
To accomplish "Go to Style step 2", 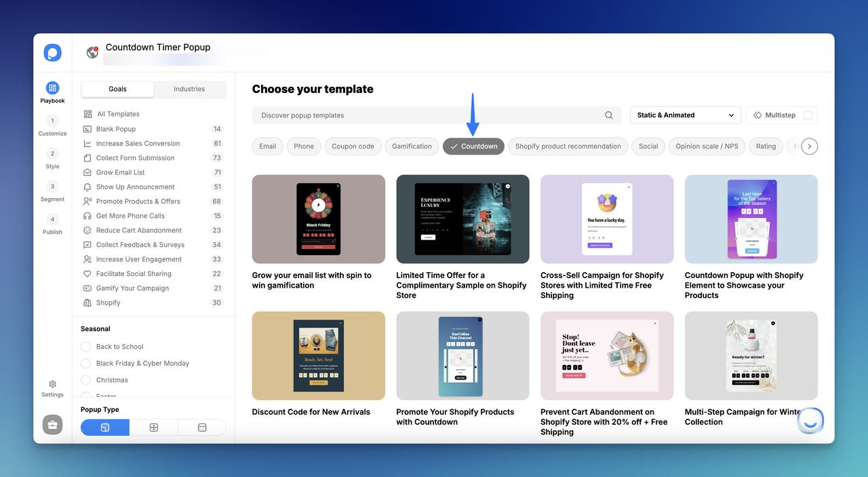I will tap(52, 153).
